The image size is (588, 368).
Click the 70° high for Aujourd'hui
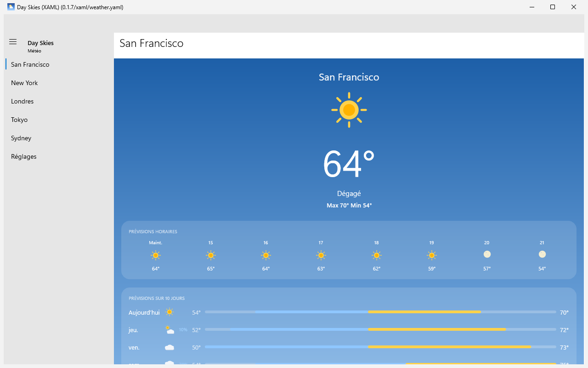[x=564, y=312]
